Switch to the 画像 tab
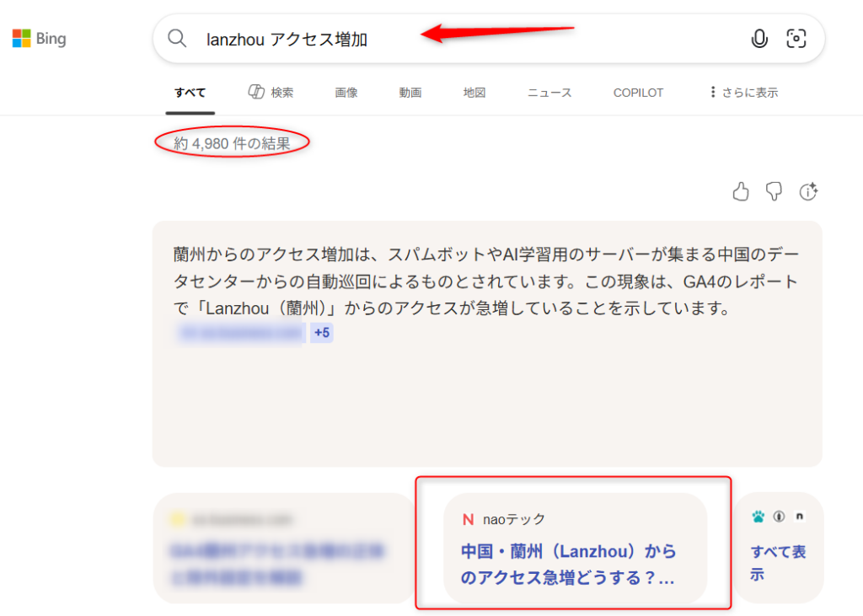This screenshot has width=863, height=616. (x=346, y=93)
